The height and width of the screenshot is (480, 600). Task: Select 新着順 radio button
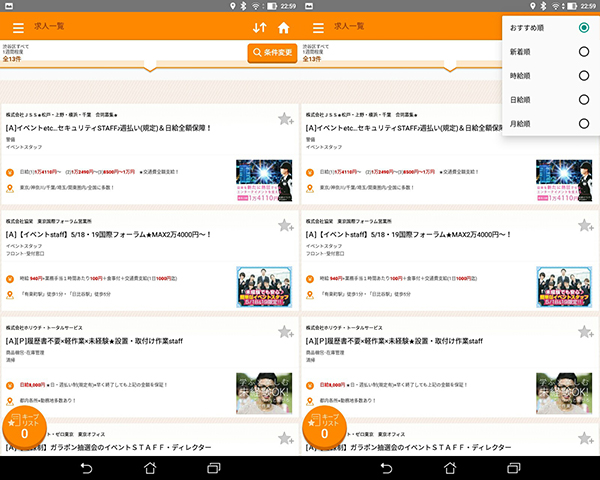click(584, 52)
